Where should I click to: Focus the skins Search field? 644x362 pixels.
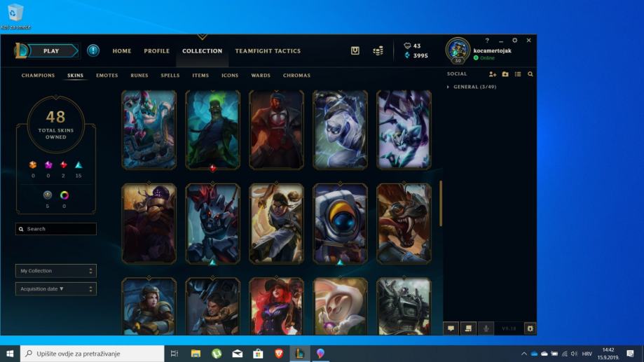[x=56, y=229]
